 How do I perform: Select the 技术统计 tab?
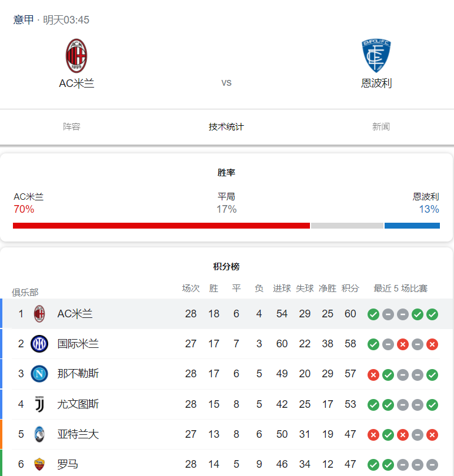226,127
